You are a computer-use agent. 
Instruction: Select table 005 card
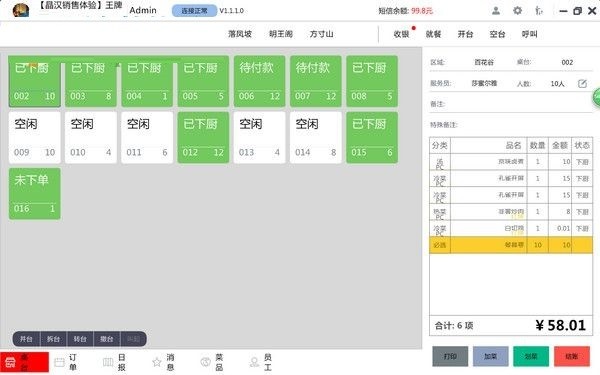click(203, 82)
